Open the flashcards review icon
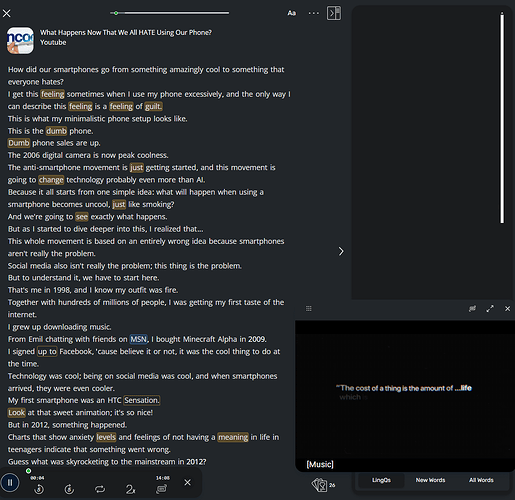This screenshot has width=515, height=500. pyautogui.click(x=319, y=485)
